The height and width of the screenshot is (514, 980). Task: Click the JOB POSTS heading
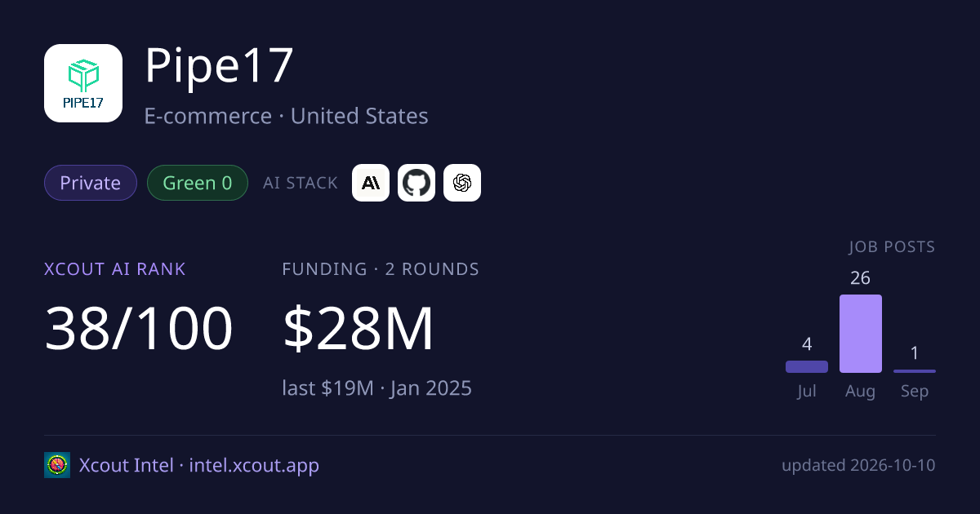[892, 247]
